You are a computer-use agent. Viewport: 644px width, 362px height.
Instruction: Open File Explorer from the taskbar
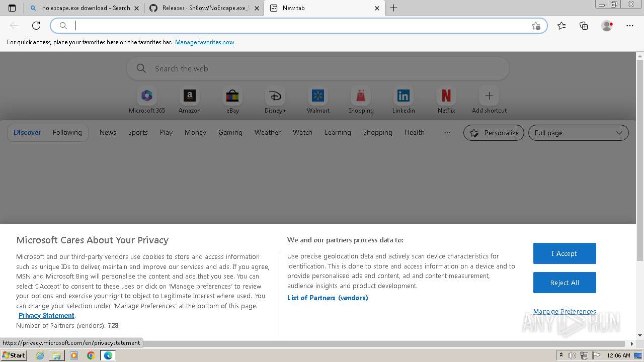click(x=57, y=355)
